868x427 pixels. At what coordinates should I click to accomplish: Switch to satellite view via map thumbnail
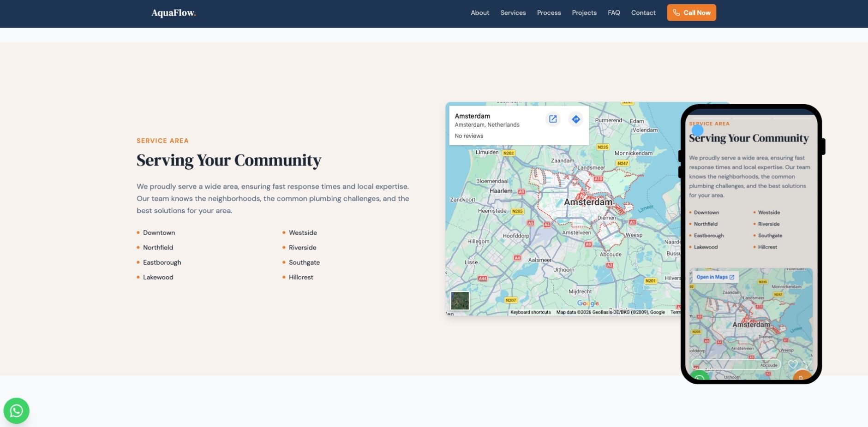coord(460,301)
